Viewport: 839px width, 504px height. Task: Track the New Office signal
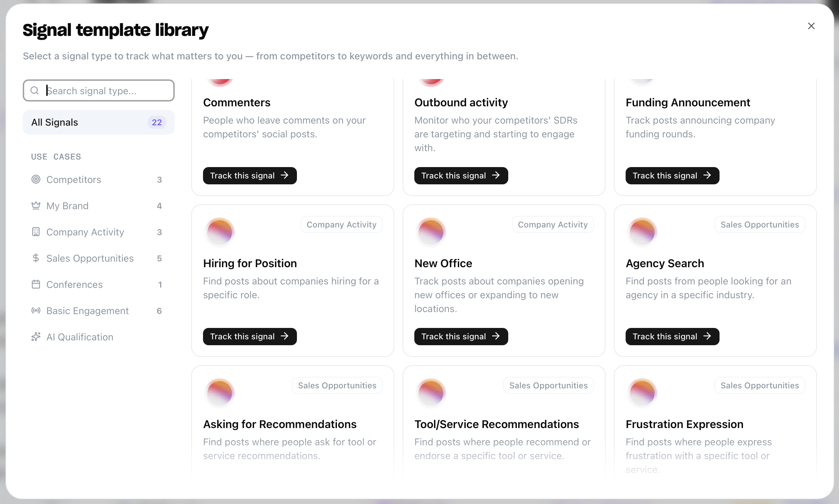point(461,336)
